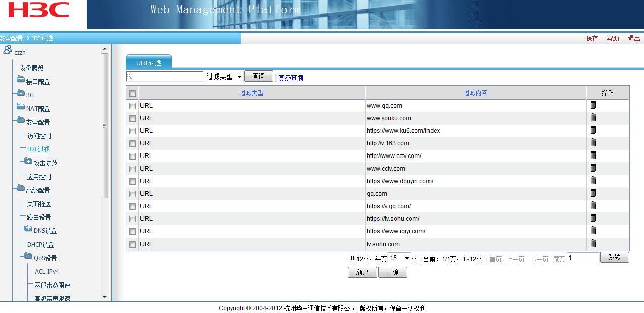Viewport: 644px width, 313px height.
Task: Click folder icon of 安全配置
Action: coord(21,120)
